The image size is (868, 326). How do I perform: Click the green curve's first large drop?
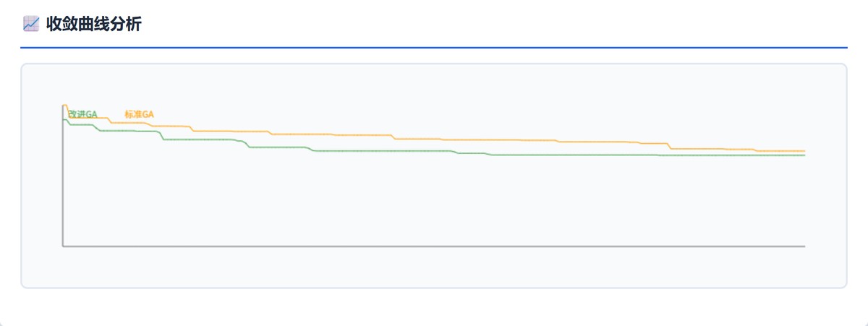(162, 136)
